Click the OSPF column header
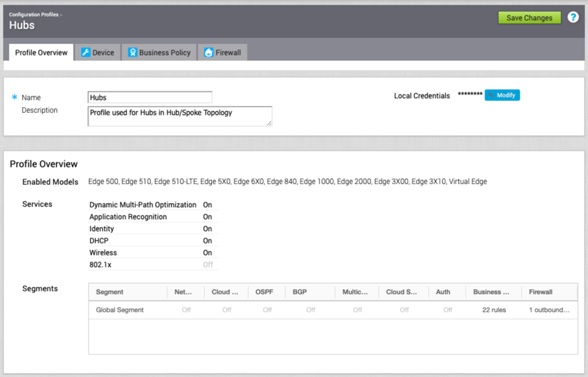The height and width of the screenshot is (377, 588). tap(264, 292)
